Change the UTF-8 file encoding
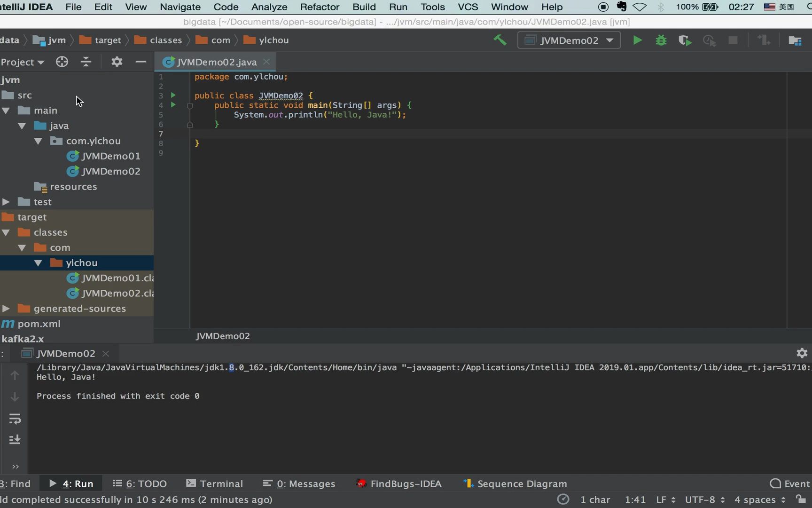 [x=705, y=500]
